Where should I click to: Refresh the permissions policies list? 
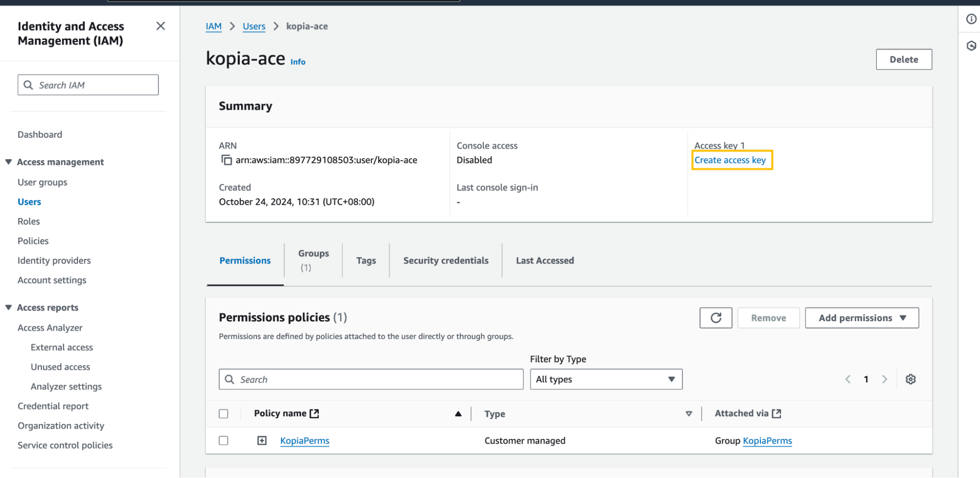tap(716, 318)
